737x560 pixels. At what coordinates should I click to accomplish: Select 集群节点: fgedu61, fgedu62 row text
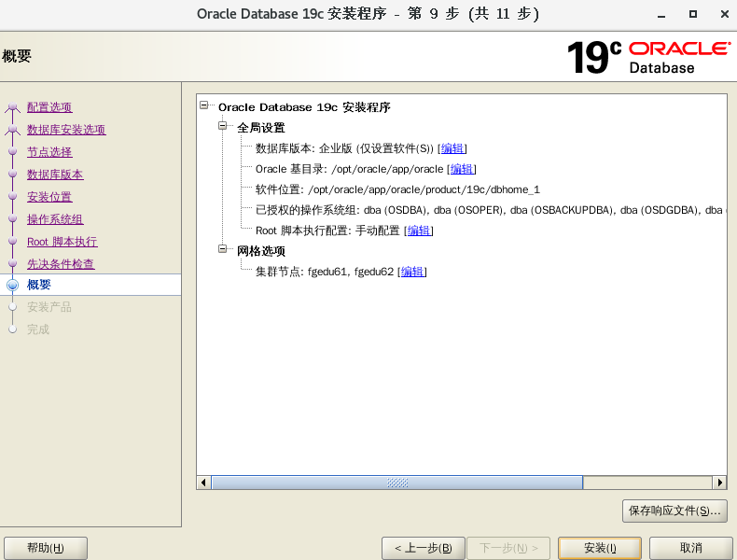pos(325,272)
